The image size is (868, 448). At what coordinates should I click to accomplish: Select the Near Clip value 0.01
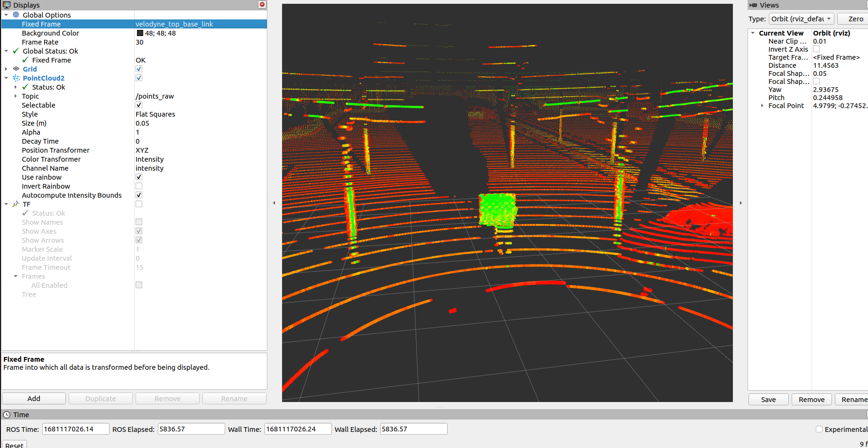(819, 41)
